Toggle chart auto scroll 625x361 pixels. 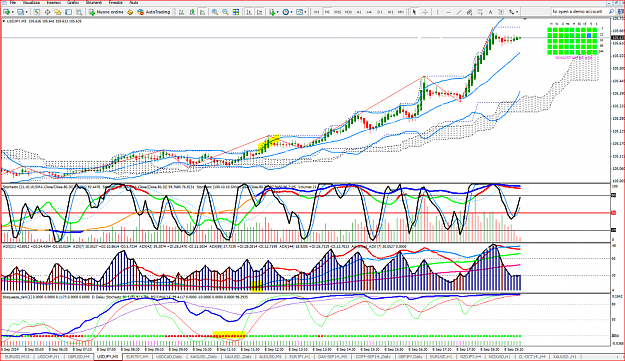(249, 12)
